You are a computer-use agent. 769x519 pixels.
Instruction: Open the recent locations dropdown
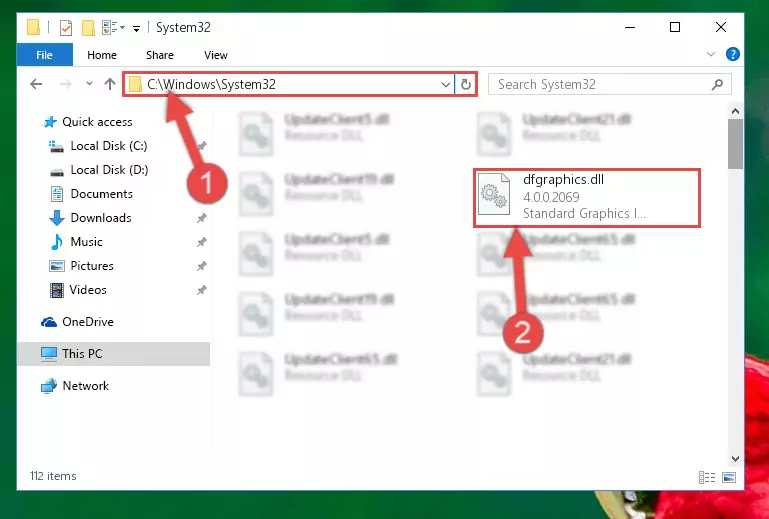tap(89, 84)
